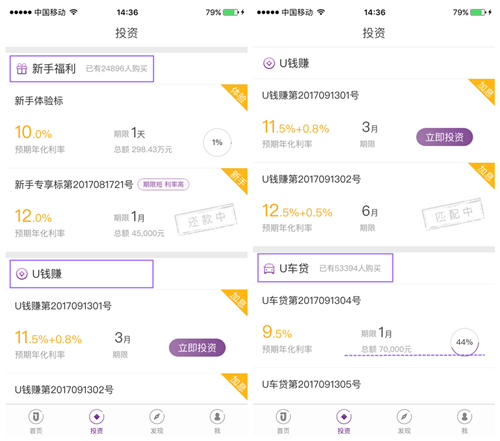Tap the car icon beside U车贷
Viewport: 500px width, 441px height.
coord(269,268)
